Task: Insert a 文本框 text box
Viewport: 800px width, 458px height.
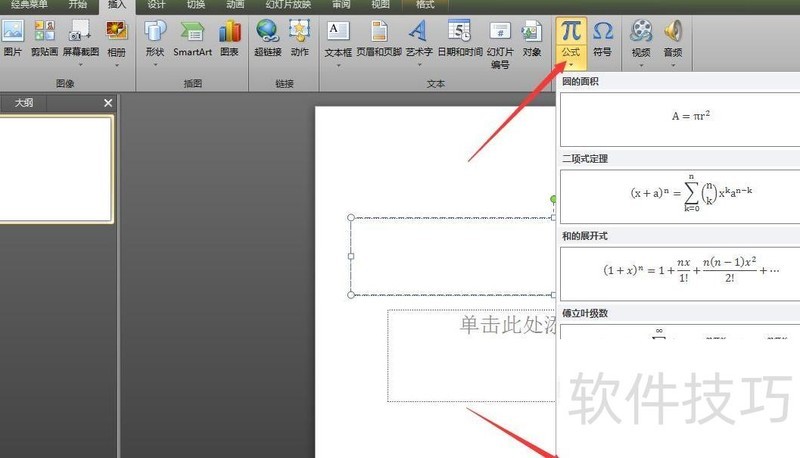Action: [x=338, y=31]
